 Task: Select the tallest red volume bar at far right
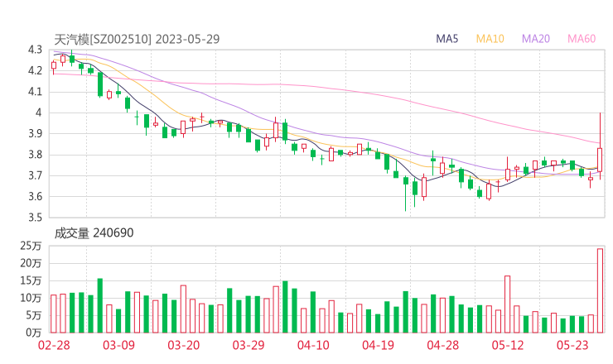(x=600, y=290)
